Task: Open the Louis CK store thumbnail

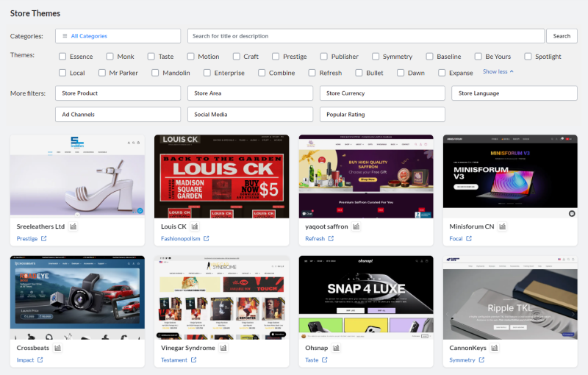Action: (x=222, y=176)
